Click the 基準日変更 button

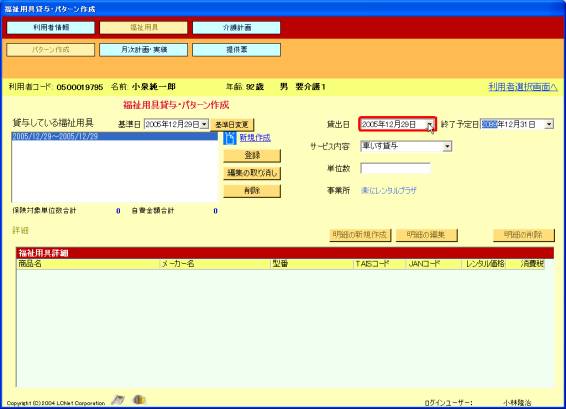(232, 125)
